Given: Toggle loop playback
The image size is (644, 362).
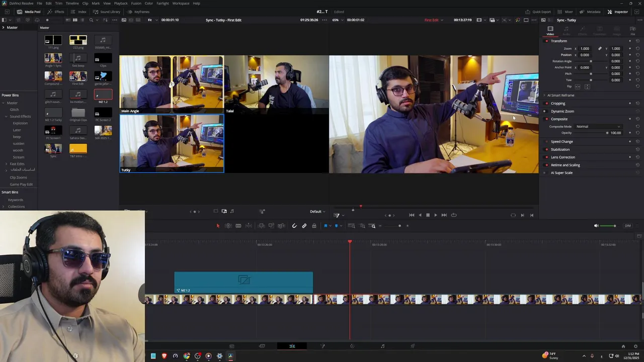Looking at the screenshot, I should click(454, 215).
